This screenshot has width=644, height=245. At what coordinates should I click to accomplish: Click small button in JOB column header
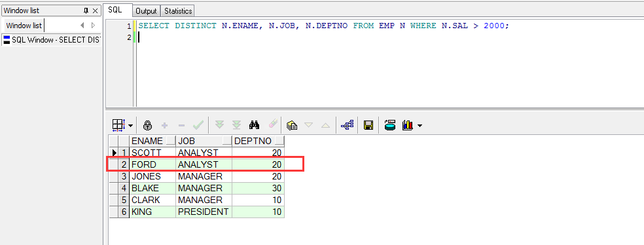[226, 141]
